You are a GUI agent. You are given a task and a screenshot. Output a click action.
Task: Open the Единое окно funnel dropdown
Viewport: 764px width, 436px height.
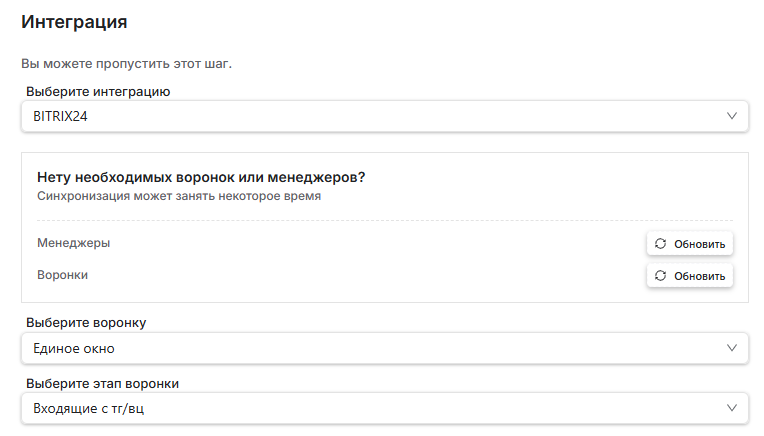pos(384,348)
